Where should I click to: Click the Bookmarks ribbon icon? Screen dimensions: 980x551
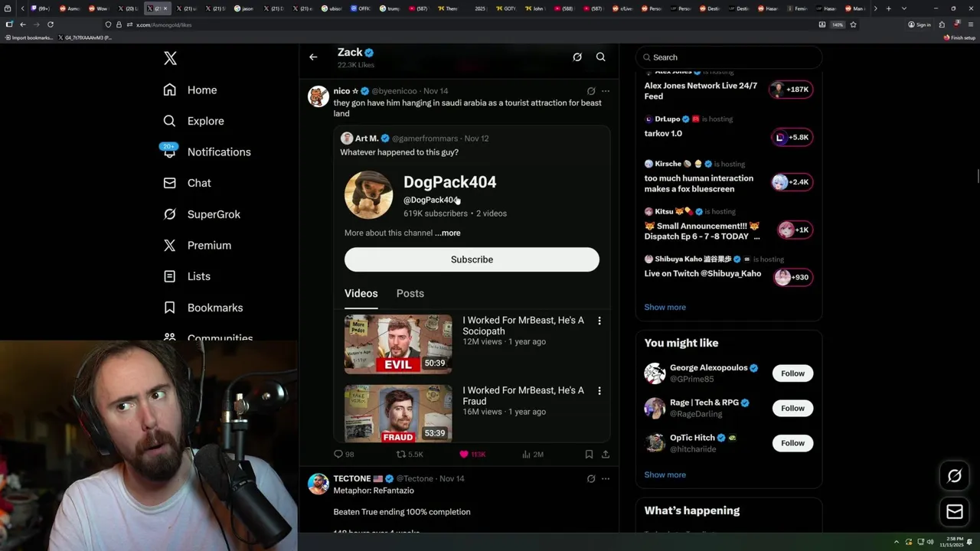click(x=170, y=308)
